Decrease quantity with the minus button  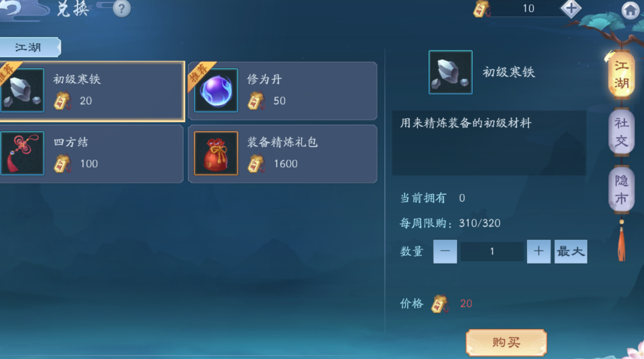point(445,251)
